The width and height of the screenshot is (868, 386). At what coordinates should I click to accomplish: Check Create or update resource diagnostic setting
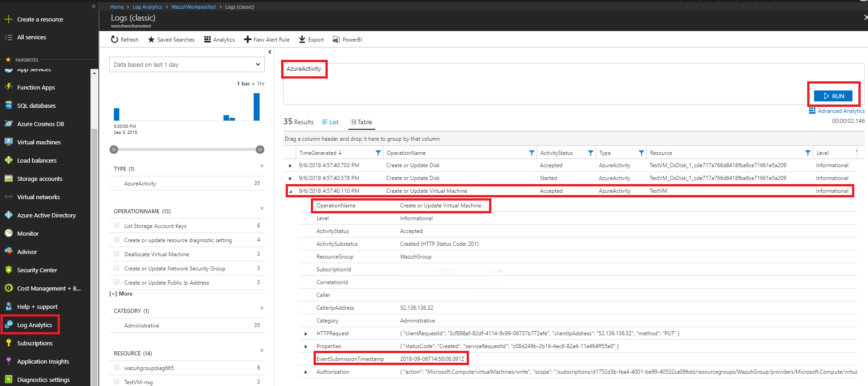tap(117, 240)
